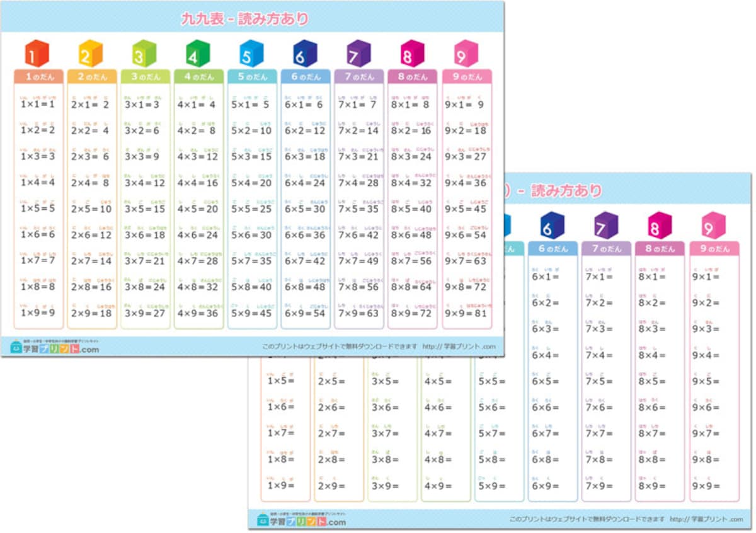The width and height of the screenshot is (756, 533).
Task: Open the website URL on the front sheet
Action: 459,347
